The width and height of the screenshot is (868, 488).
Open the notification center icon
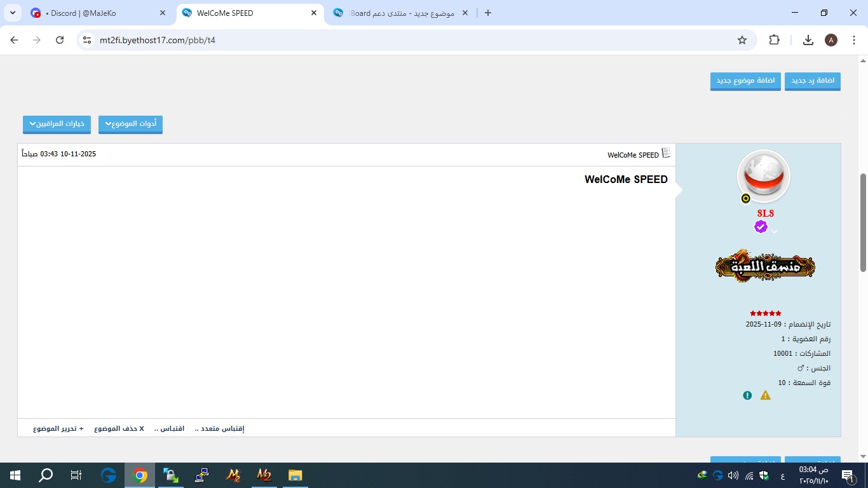click(848, 475)
